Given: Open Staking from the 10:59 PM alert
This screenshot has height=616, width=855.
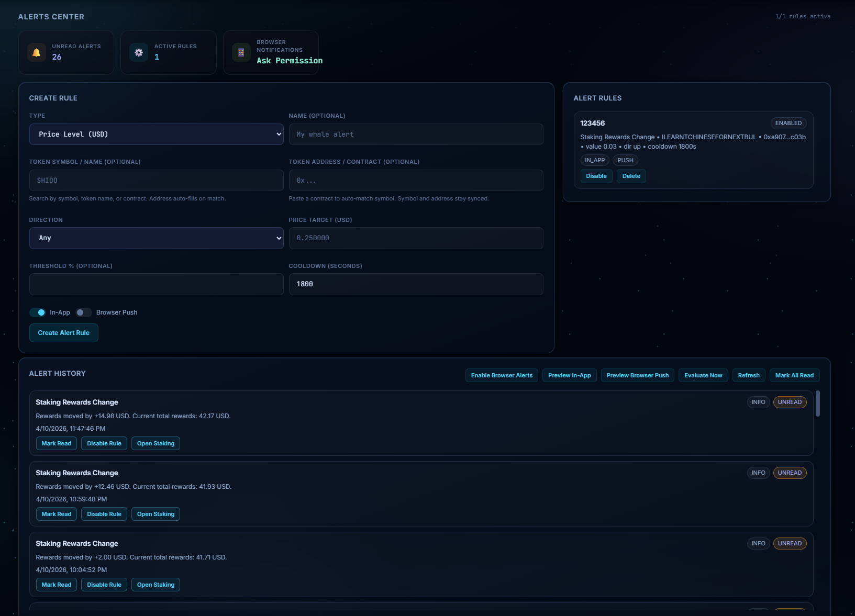Looking at the screenshot, I should tap(156, 514).
